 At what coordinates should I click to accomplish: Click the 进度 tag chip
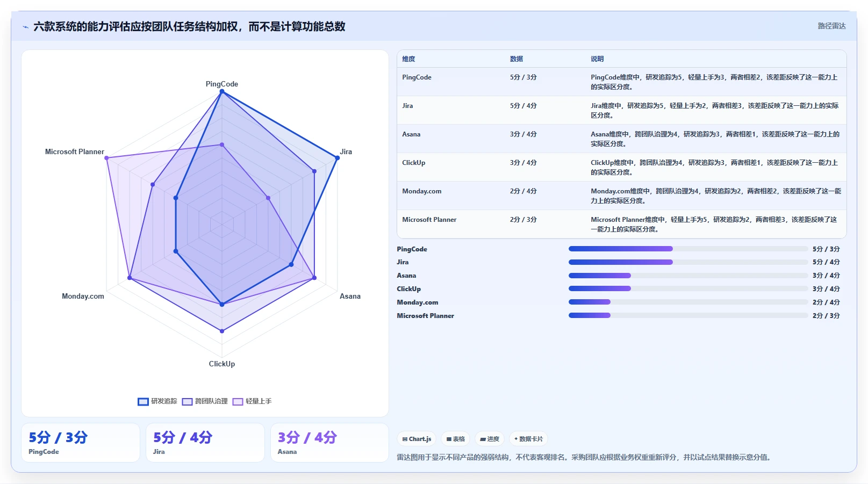490,439
